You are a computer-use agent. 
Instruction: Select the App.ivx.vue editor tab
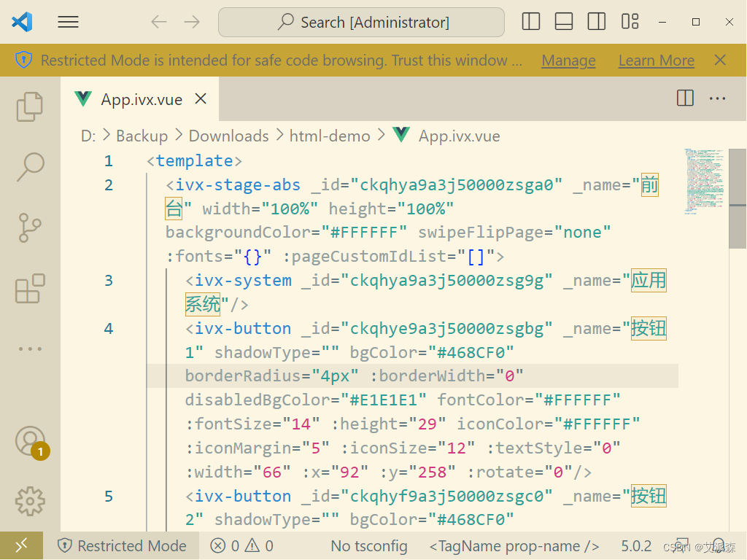pos(141,99)
